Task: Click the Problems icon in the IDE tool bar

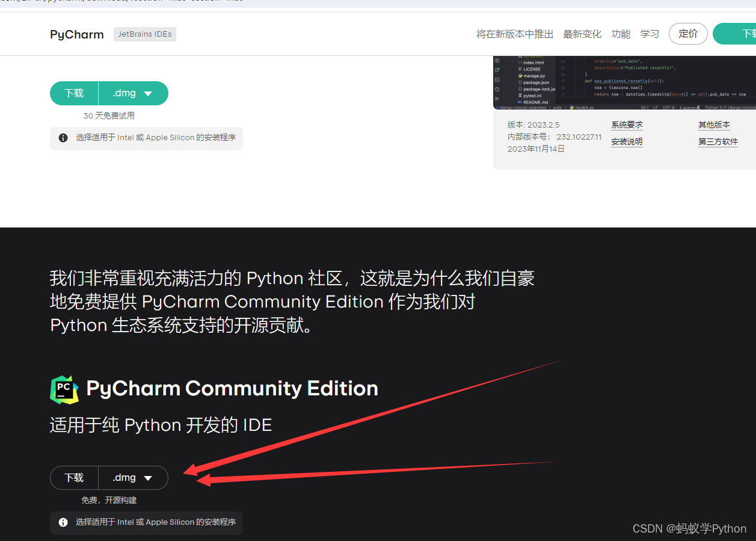Action: coord(497,88)
